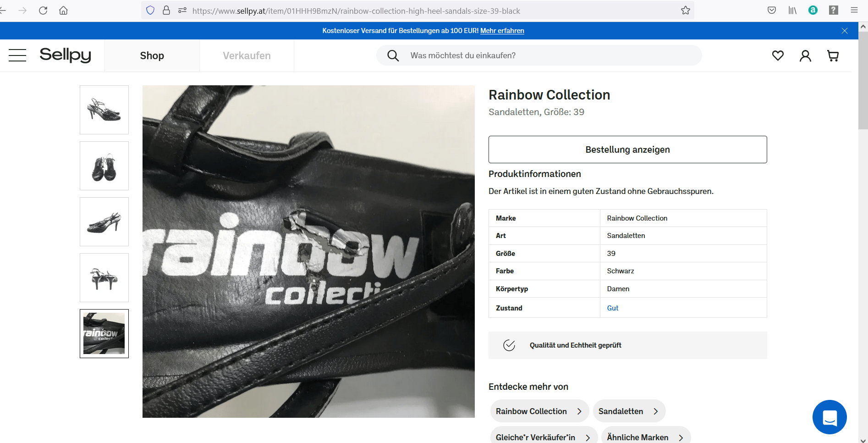View site security lock information

click(166, 11)
